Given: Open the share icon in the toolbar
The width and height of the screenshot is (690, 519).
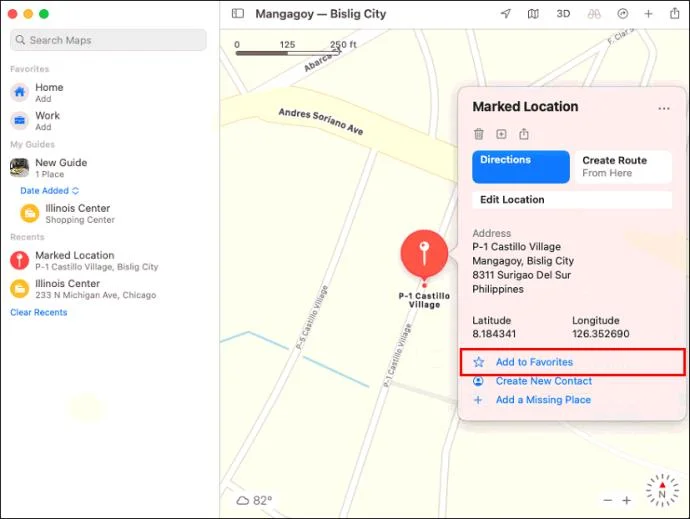Looking at the screenshot, I should pyautogui.click(x=675, y=13).
